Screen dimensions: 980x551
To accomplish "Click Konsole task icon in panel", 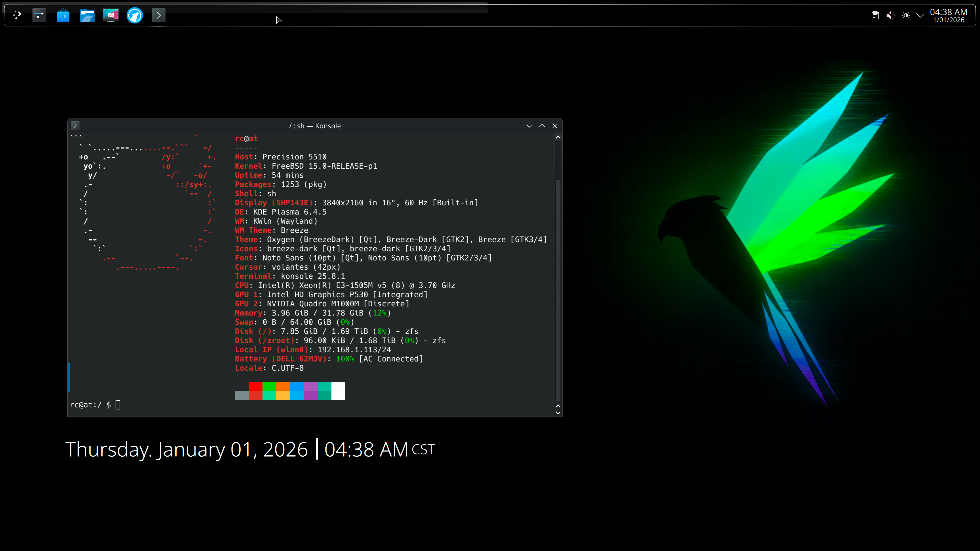I will coord(159,15).
